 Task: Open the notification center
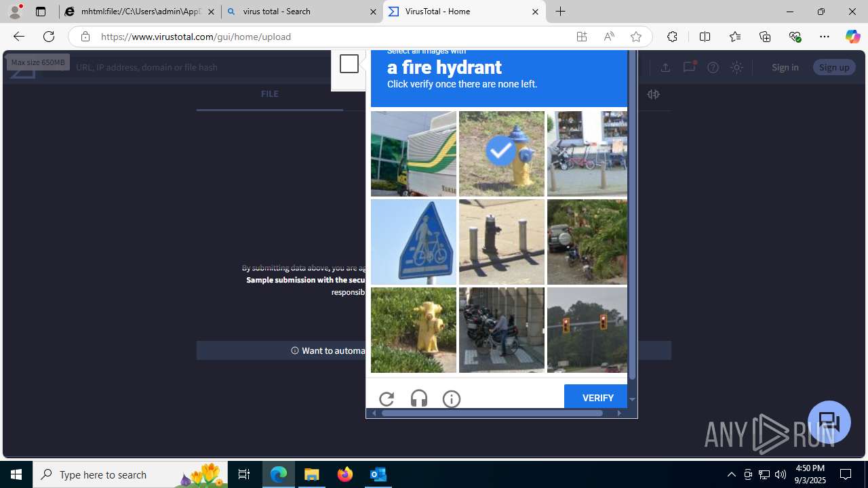tap(846, 474)
